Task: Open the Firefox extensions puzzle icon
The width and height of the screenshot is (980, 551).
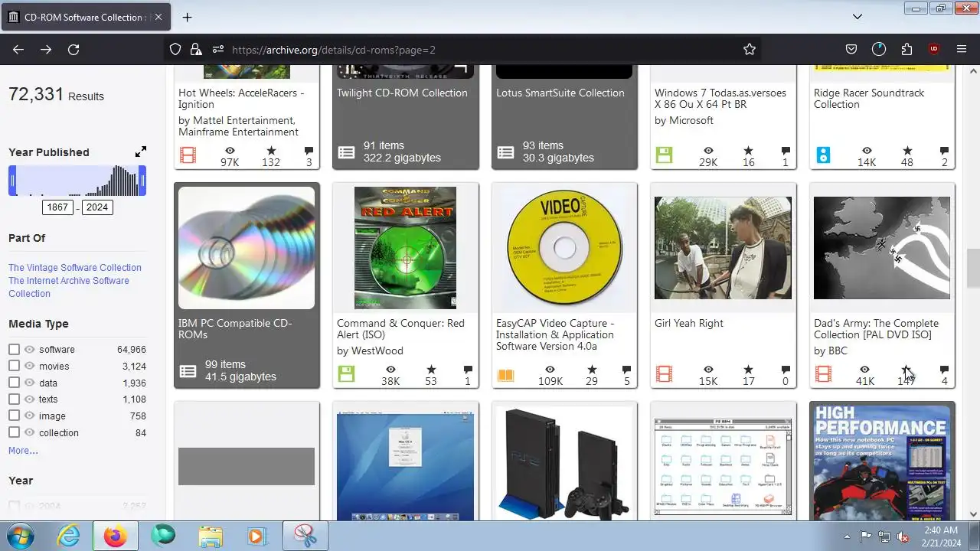Action: [x=906, y=49]
